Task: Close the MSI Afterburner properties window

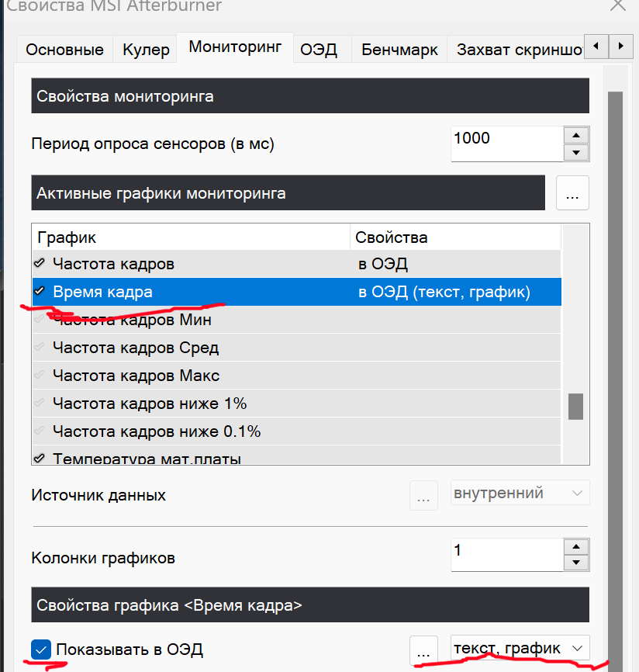Action: tap(617, 6)
